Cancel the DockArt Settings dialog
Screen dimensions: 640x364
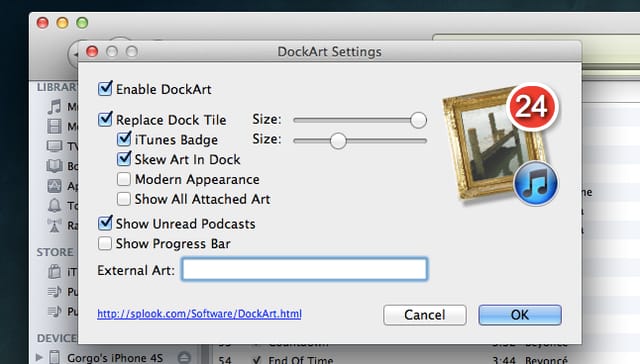tap(424, 315)
